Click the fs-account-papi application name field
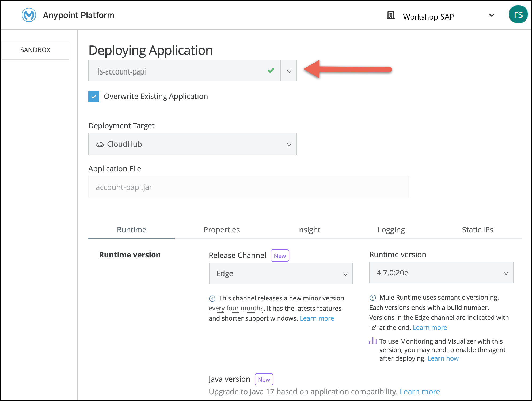Screen dimensions: 532x401 (x=185, y=71)
